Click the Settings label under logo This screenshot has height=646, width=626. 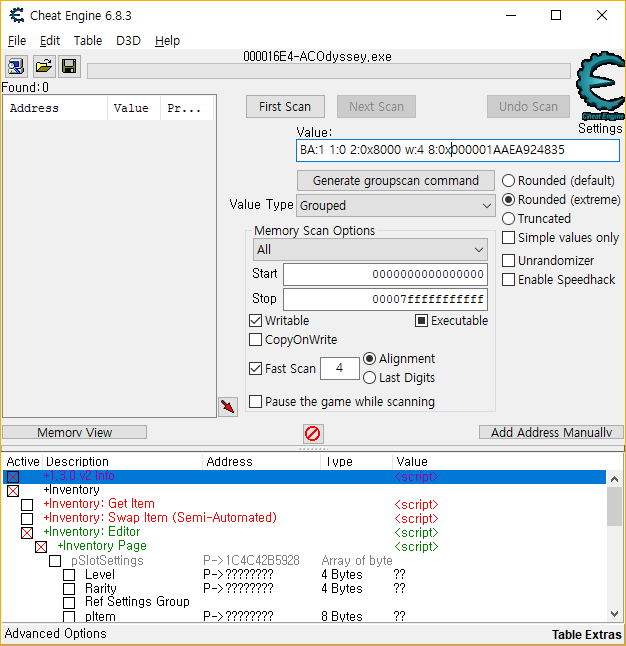[600, 128]
